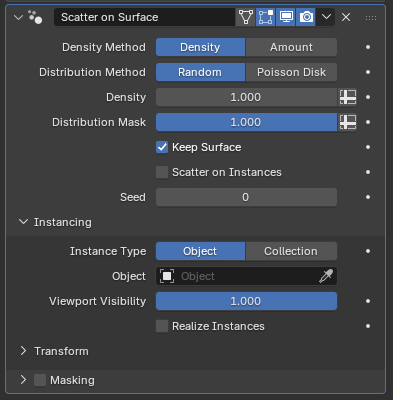Edit the Scatter on Surface name field
This screenshot has width=393, height=400.
[x=144, y=17]
